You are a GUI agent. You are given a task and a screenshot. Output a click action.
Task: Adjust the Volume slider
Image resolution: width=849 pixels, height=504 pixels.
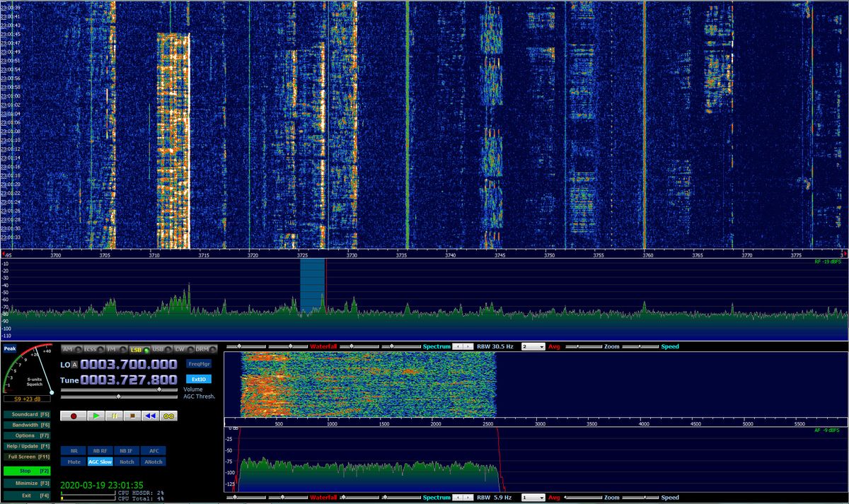[120, 389]
